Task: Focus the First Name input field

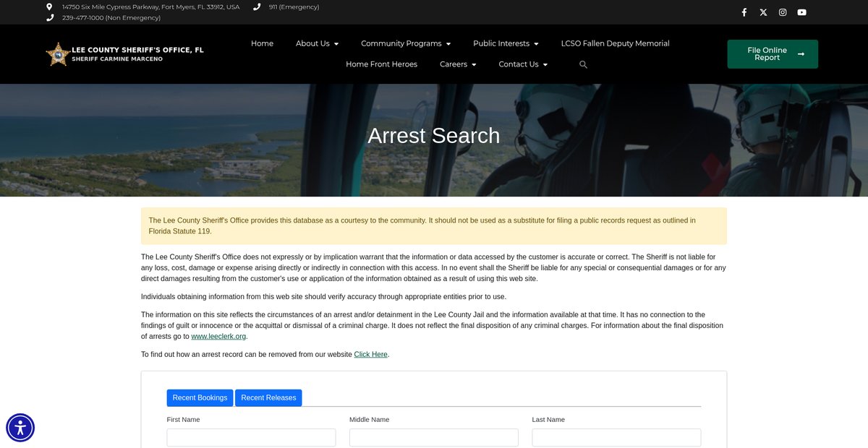Action: (x=251, y=438)
